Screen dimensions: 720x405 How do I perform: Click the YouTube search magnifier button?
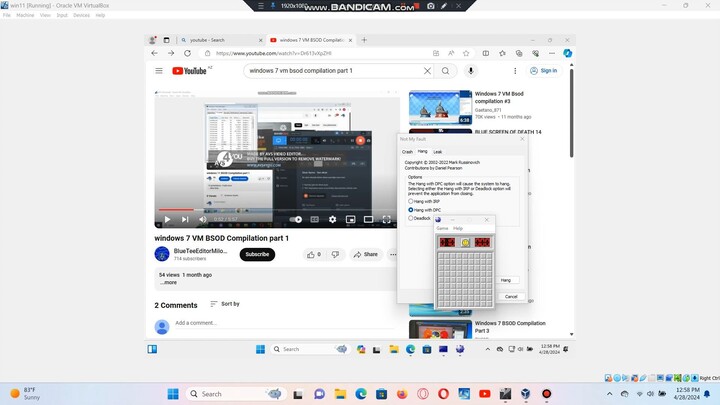click(445, 71)
